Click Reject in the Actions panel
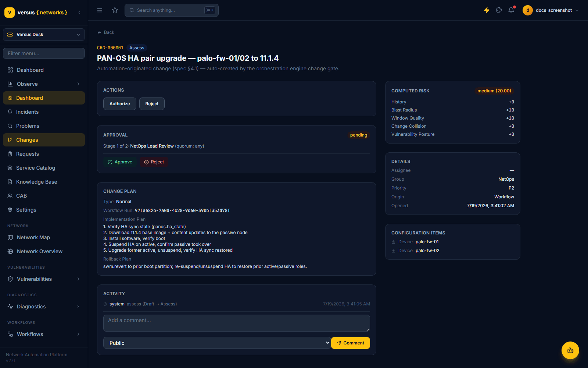The width and height of the screenshot is (588, 368). point(152,104)
